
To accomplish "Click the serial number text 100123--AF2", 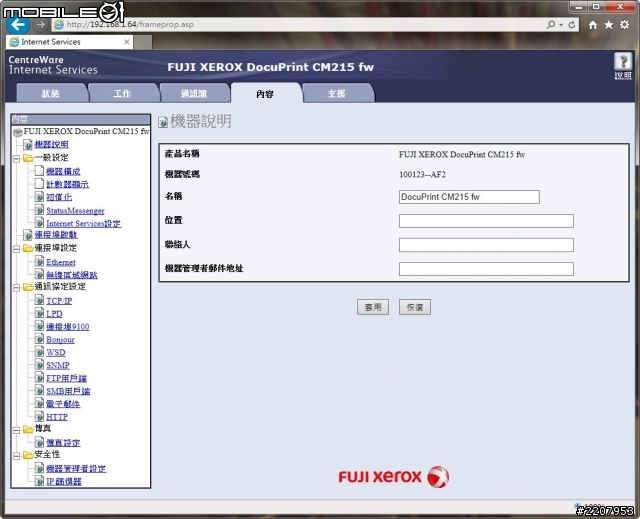I will [x=422, y=175].
